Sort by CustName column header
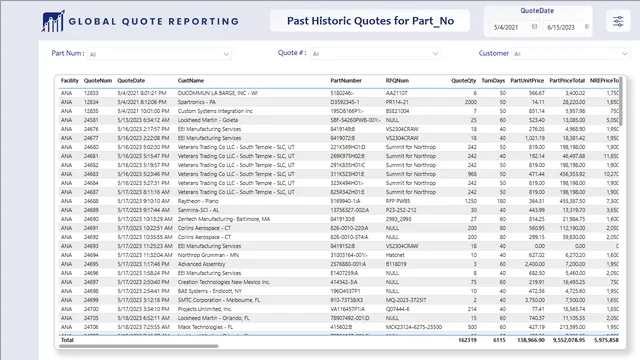 (x=191, y=81)
